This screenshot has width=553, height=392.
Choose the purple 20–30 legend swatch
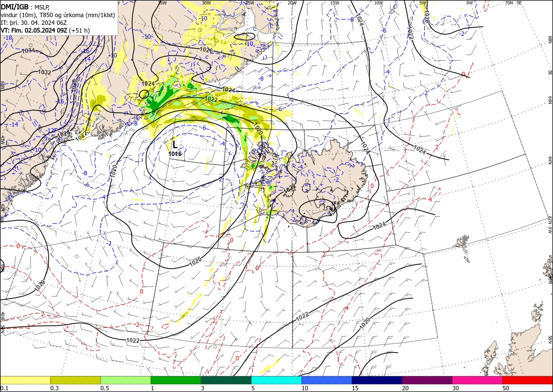(427, 380)
